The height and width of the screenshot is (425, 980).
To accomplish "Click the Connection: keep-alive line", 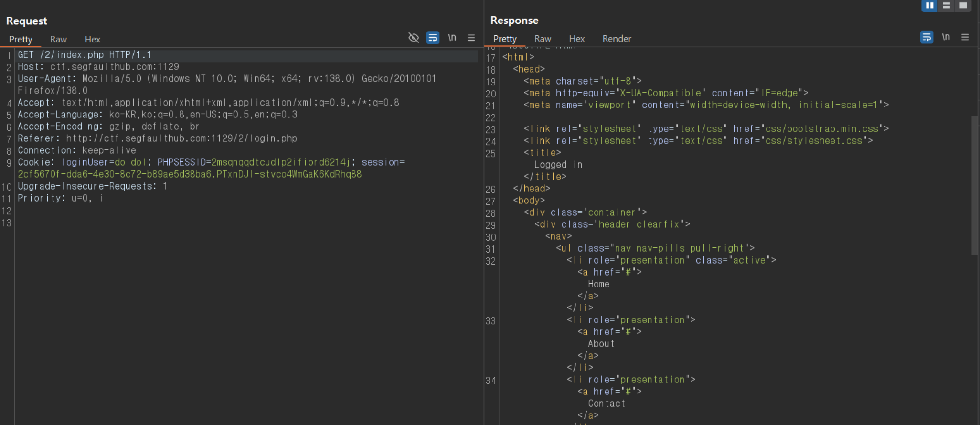I will (x=77, y=150).
